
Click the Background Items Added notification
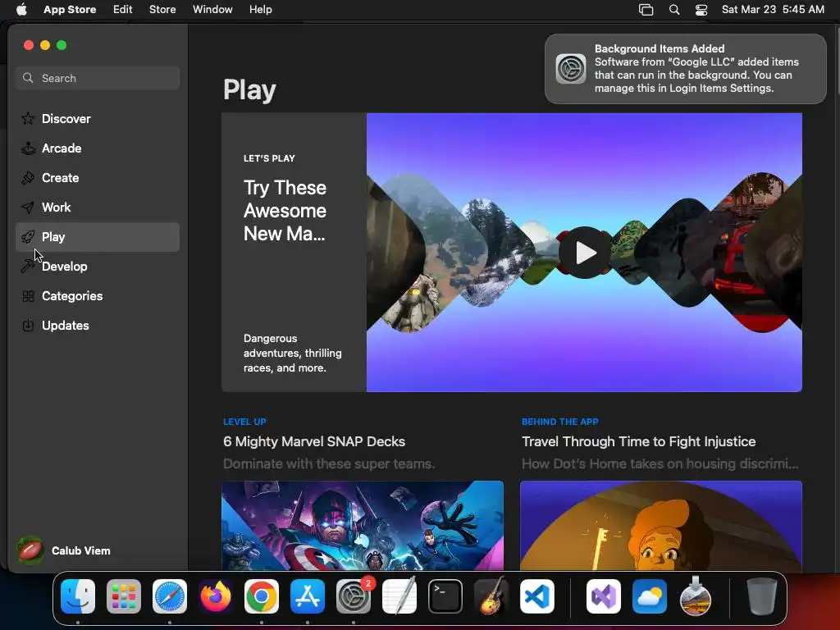686,69
